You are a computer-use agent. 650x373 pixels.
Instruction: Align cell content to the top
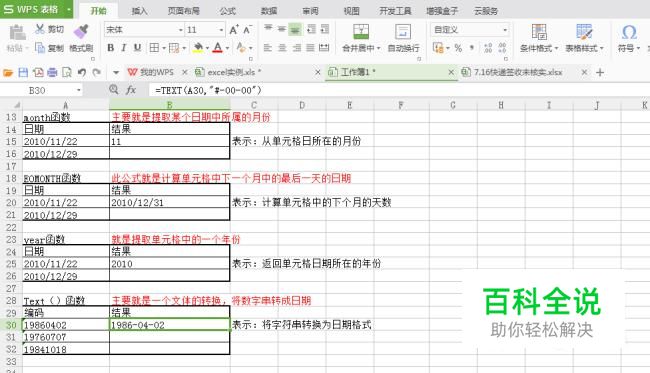click(x=268, y=29)
